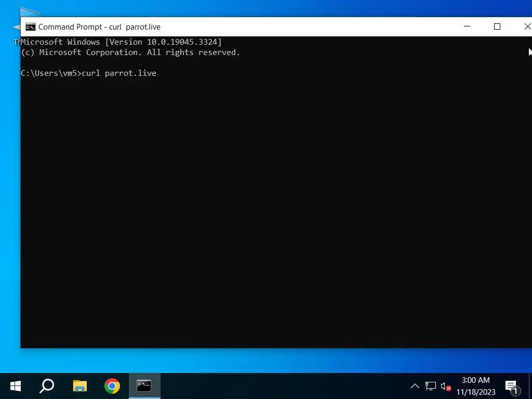Open clock showing 3:00 AM 11/18/2023
Viewport: 532px width, 399px height.
pyautogui.click(x=476, y=386)
